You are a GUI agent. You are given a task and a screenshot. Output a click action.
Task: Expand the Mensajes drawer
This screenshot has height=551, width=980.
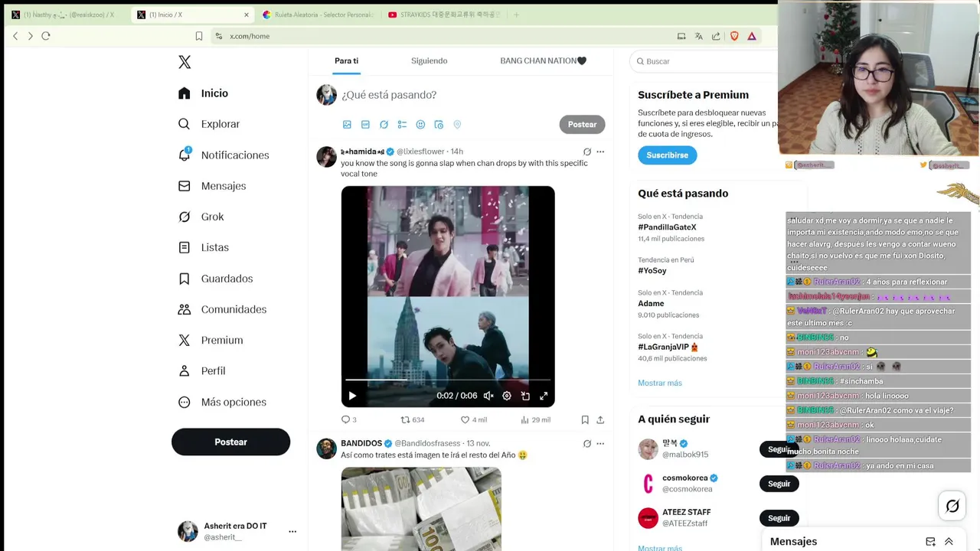pyautogui.click(x=949, y=541)
